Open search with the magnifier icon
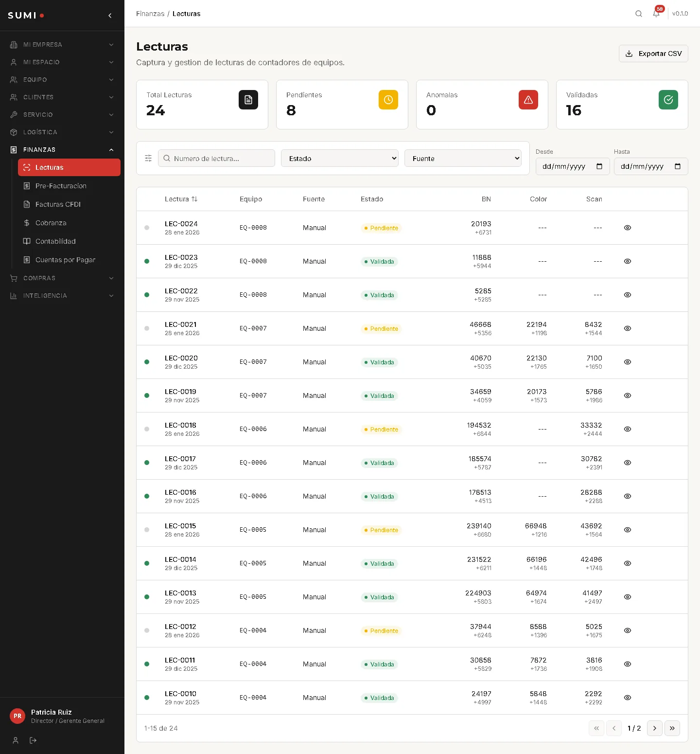Viewport: 700px width, 754px height. 639,14
